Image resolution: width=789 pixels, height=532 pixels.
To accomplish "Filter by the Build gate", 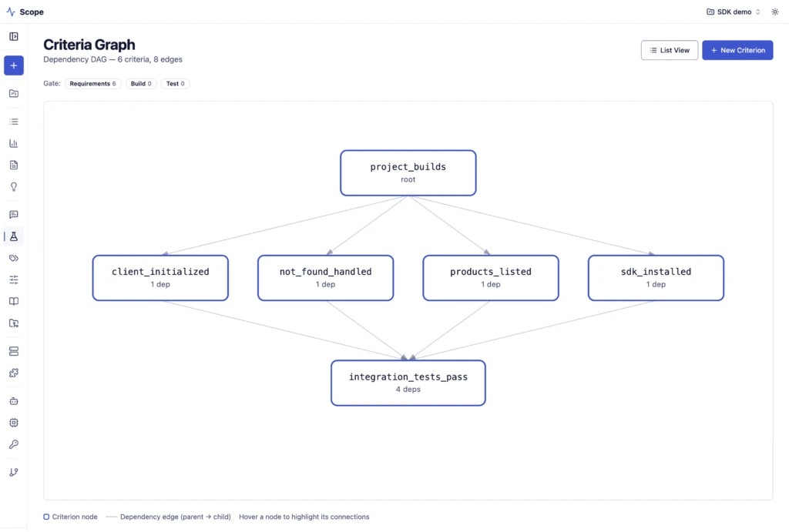I will [x=141, y=83].
